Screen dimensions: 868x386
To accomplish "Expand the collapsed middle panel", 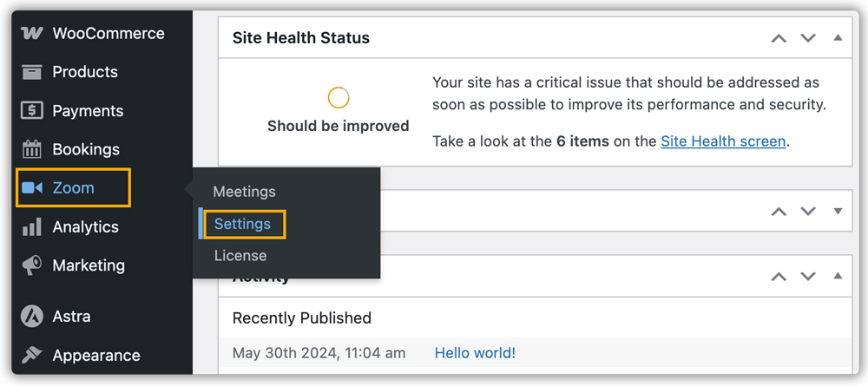I will pos(838,212).
